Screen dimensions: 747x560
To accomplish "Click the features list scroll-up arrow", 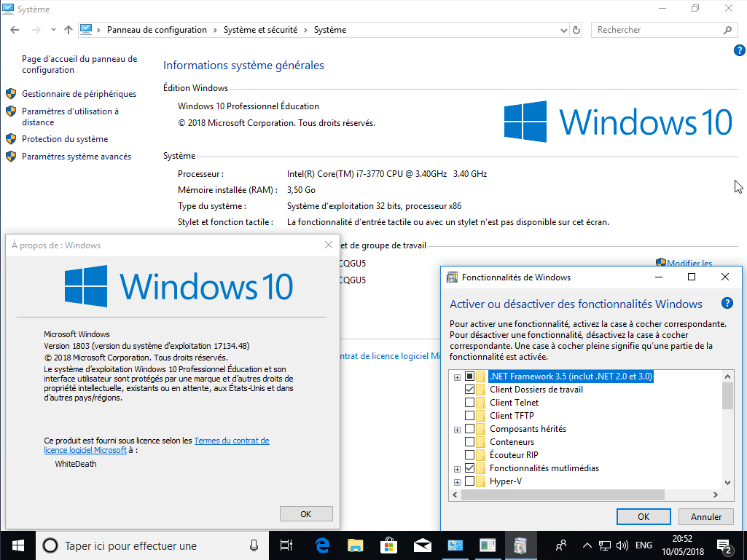I will [x=727, y=376].
